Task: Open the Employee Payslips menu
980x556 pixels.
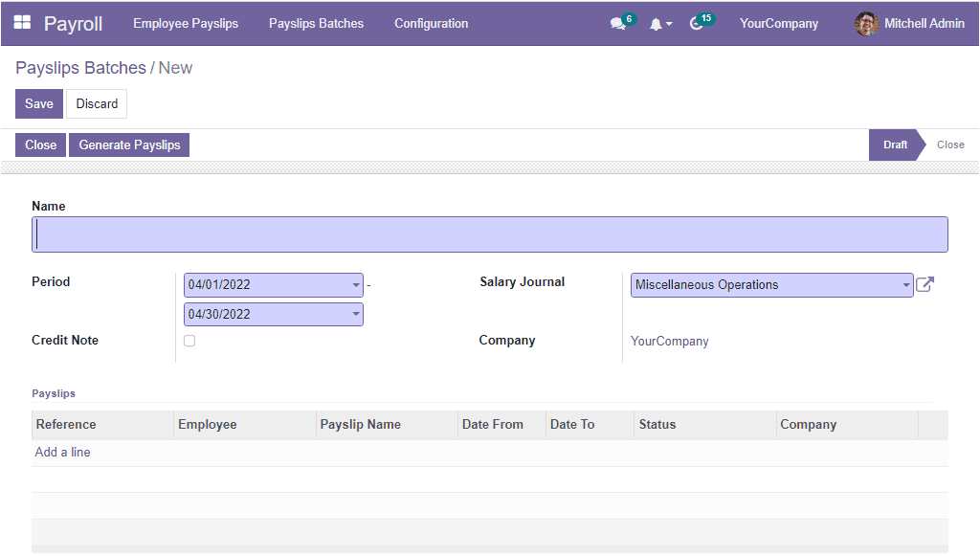Action: coord(186,24)
